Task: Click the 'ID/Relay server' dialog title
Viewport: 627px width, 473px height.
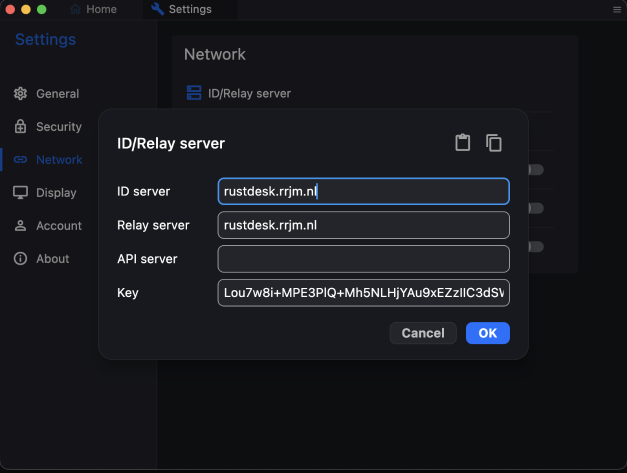Action: click(x=171, y=143)
